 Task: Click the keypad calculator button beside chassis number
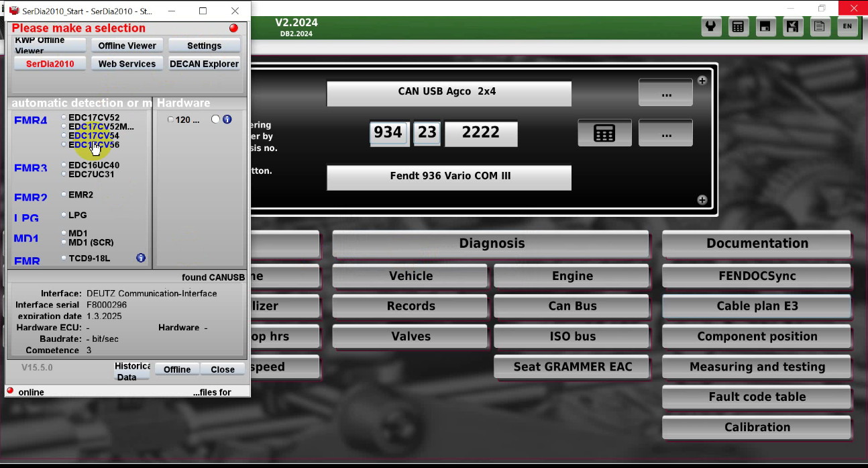pos(604,133)
